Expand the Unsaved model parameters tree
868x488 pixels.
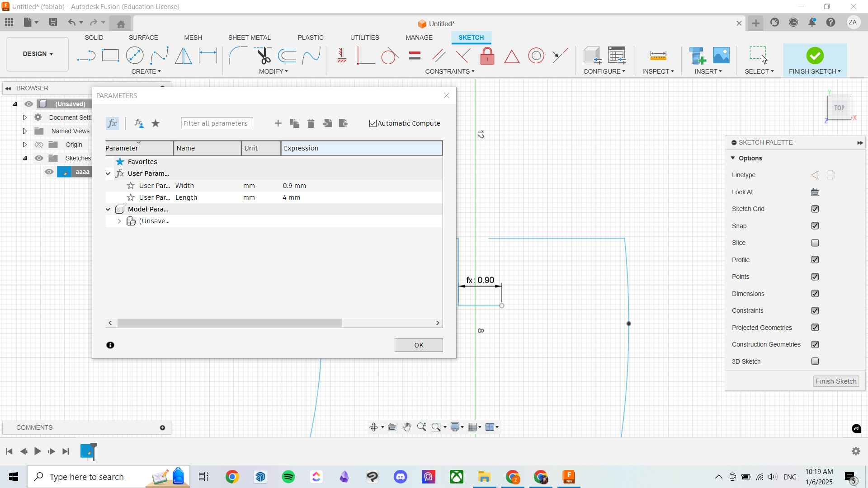point(118,221)
